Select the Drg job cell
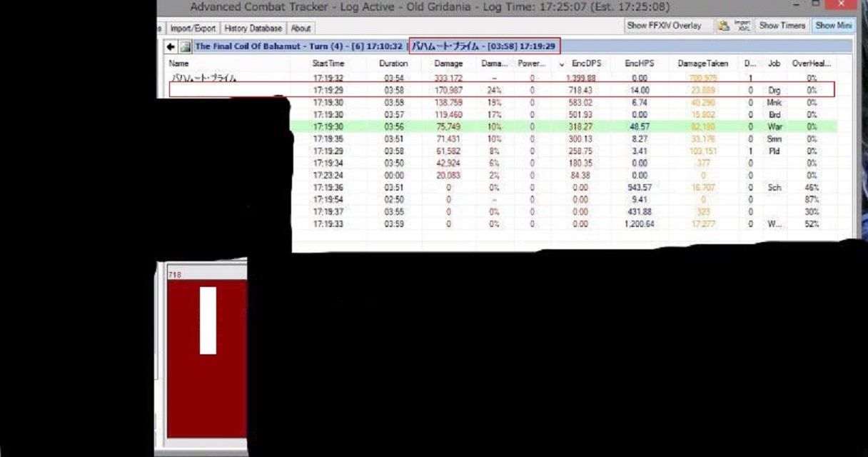 point(774,91)
